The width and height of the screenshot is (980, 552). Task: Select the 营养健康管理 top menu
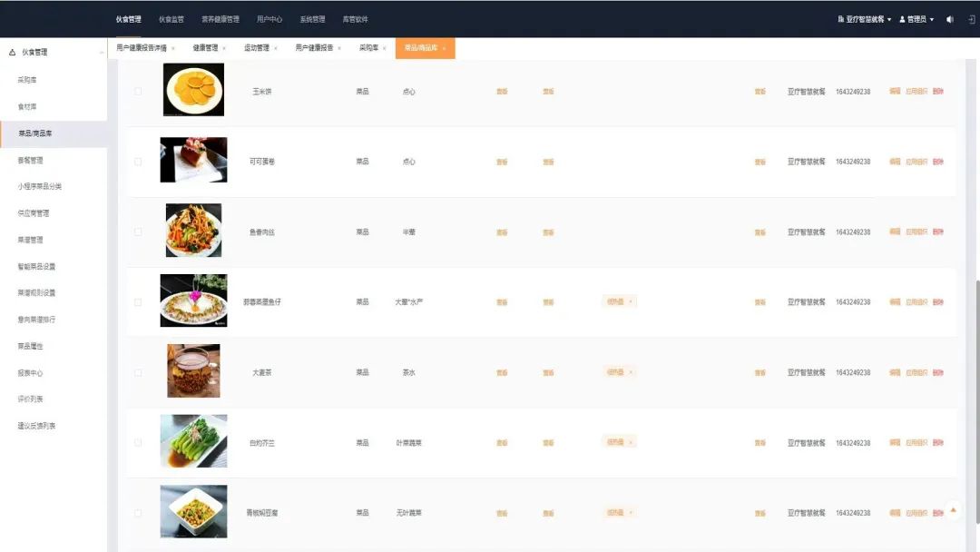pos(220,19)
